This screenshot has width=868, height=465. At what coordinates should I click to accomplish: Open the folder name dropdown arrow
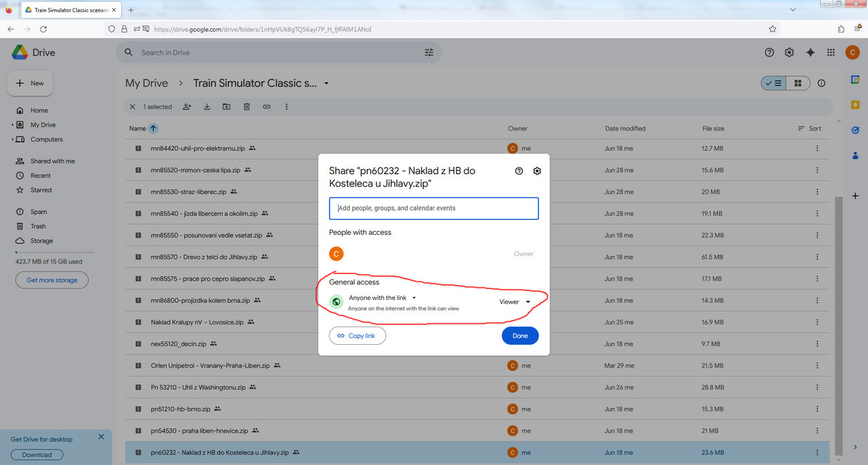tap(327, 83)
